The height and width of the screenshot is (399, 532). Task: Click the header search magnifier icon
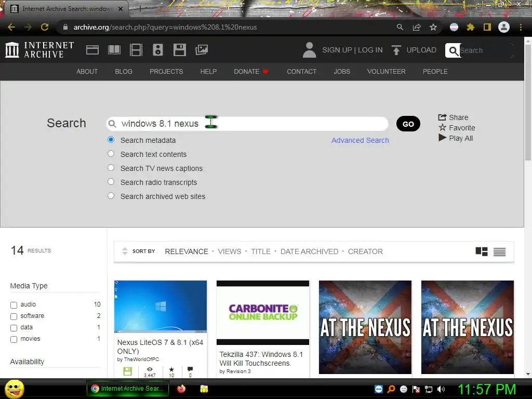453,50
